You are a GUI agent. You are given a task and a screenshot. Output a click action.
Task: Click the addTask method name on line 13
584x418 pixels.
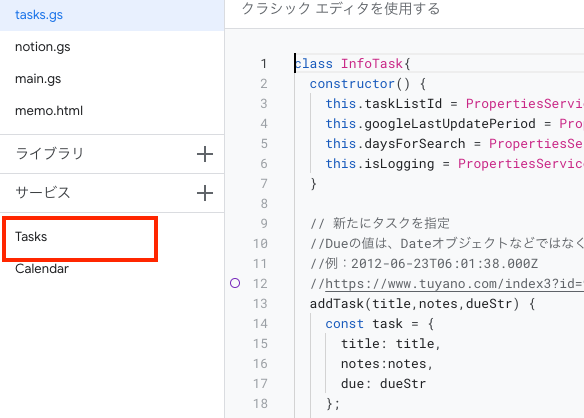click(337, 304)
